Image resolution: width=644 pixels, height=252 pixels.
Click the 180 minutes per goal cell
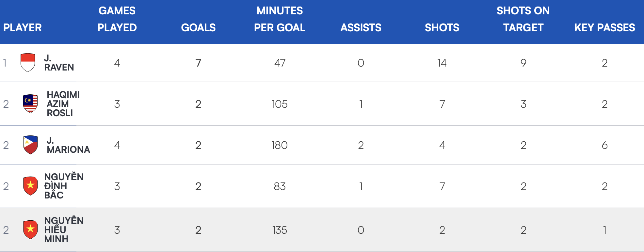(280, 145)
